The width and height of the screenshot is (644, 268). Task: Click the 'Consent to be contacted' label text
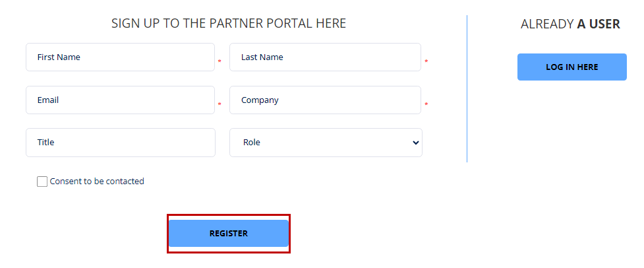[x=97, y=182]
